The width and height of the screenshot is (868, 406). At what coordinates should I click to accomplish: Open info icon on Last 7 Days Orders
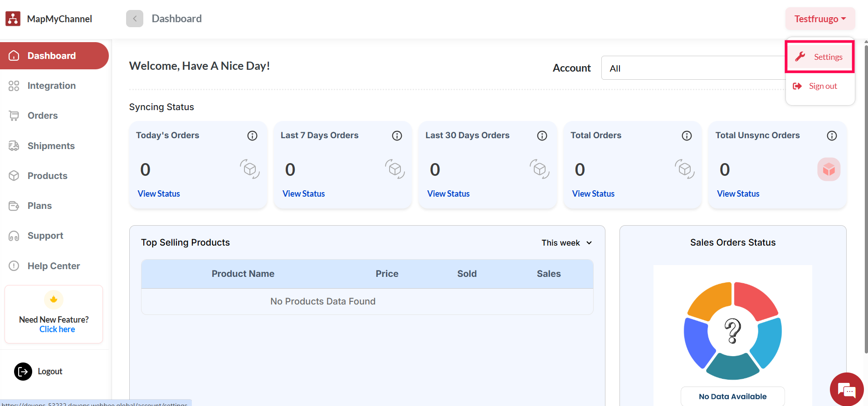pos(397,135)
